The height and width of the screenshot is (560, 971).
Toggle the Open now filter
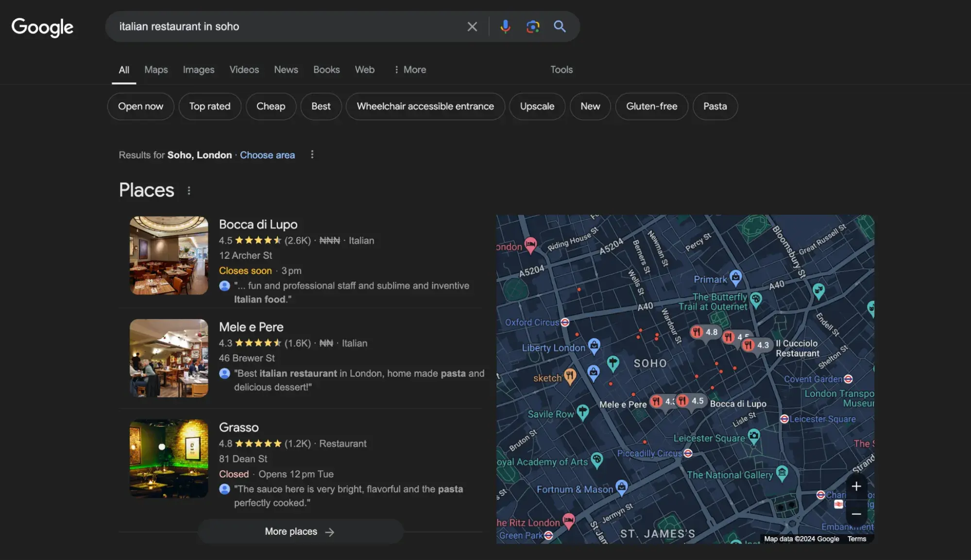tap(141, 106)
